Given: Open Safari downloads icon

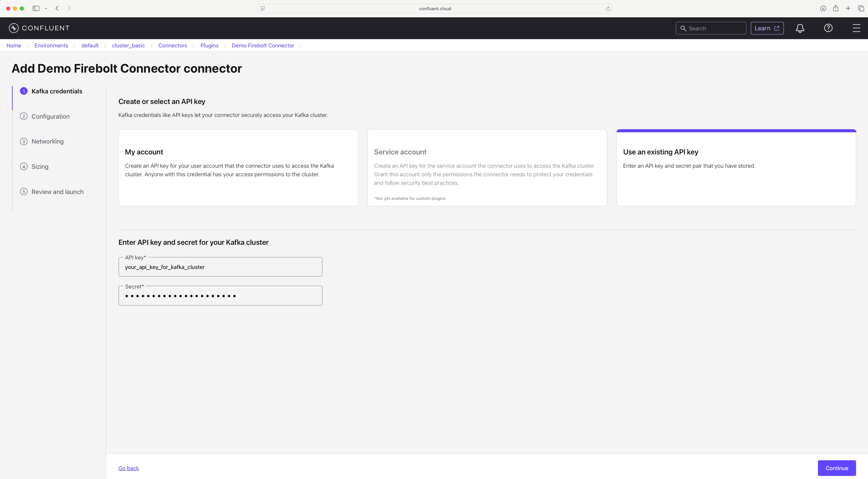Looking at the screenshot, I should tap(823, 9).
